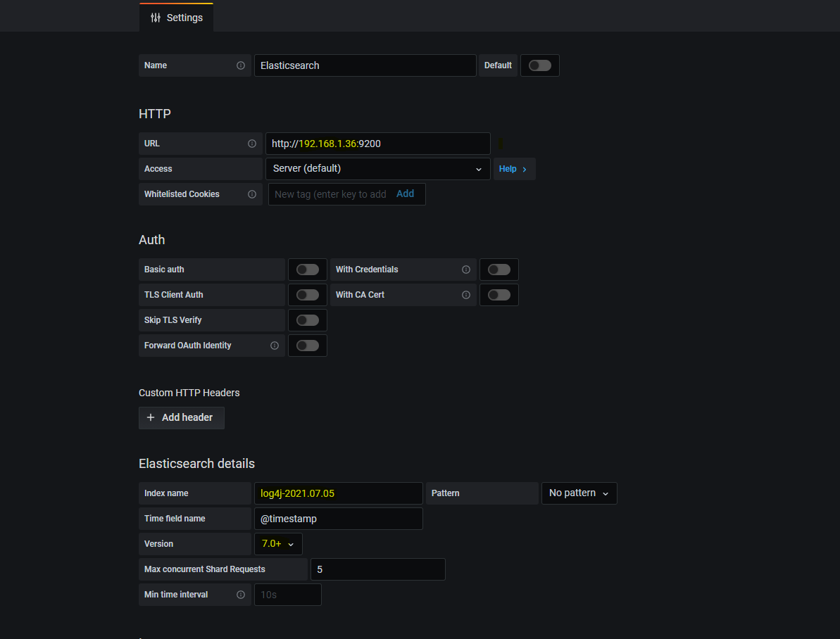840x639 pixels.
Task: Click the info icon next to Name
Action: click(241, 65)
